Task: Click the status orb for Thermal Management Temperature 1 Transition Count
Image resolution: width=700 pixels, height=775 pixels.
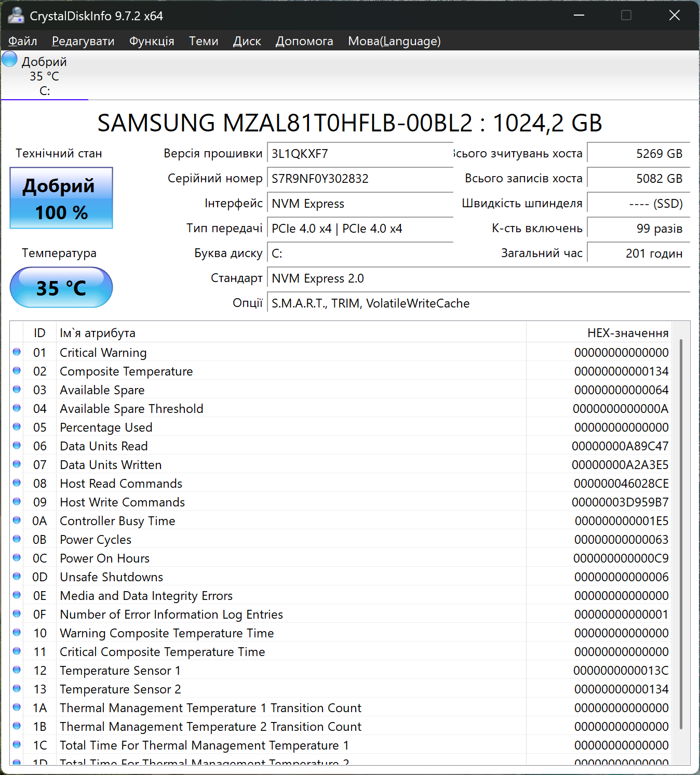Action: pos(17,707)
